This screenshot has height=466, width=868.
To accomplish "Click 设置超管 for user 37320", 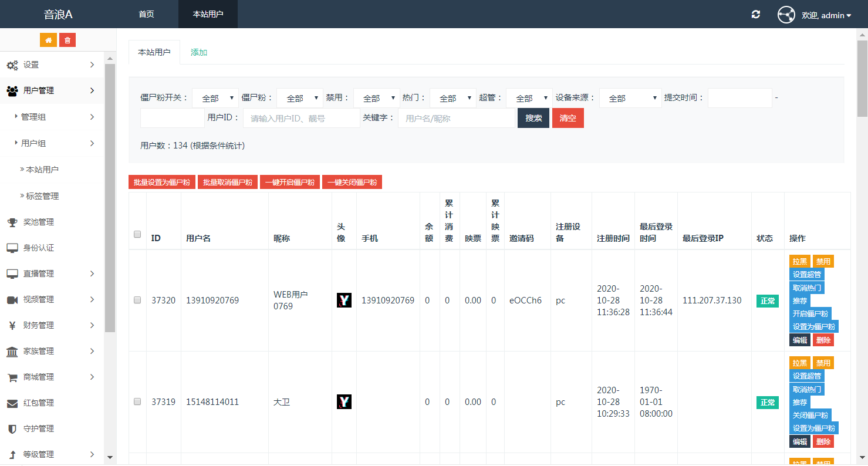I will click(x=807, y=275).
